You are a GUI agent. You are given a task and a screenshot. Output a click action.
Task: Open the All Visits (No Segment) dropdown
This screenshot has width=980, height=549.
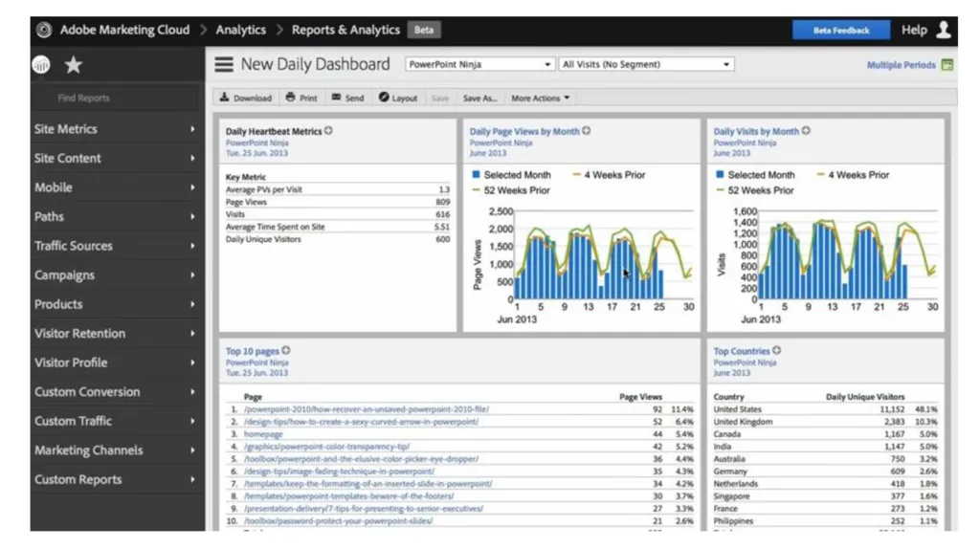click(x=646, y=64)
